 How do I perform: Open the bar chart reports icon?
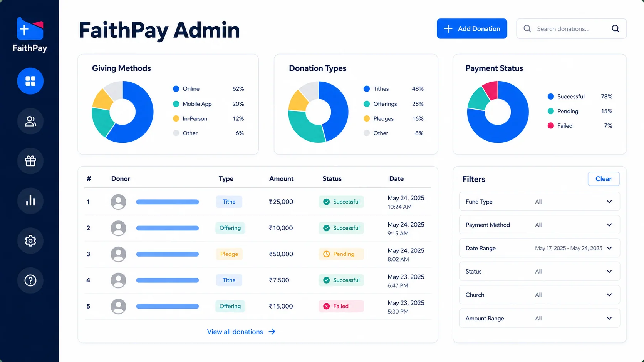[x=30, y=201]
